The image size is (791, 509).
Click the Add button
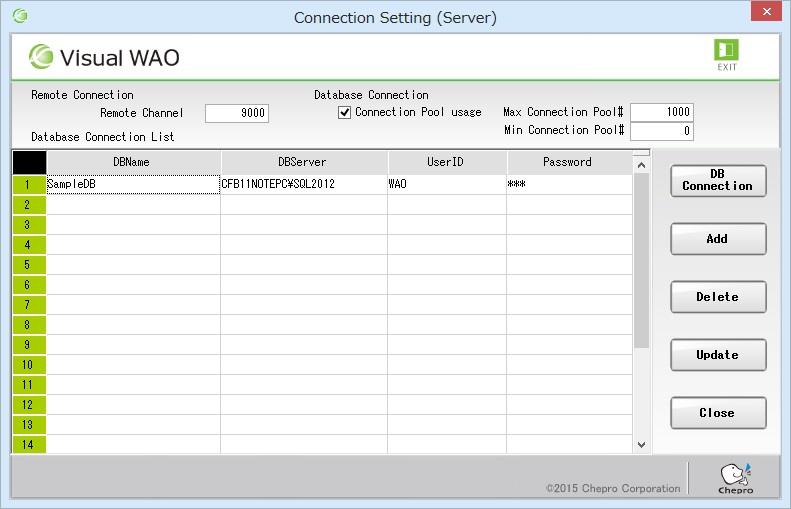[x=717, y=239]
